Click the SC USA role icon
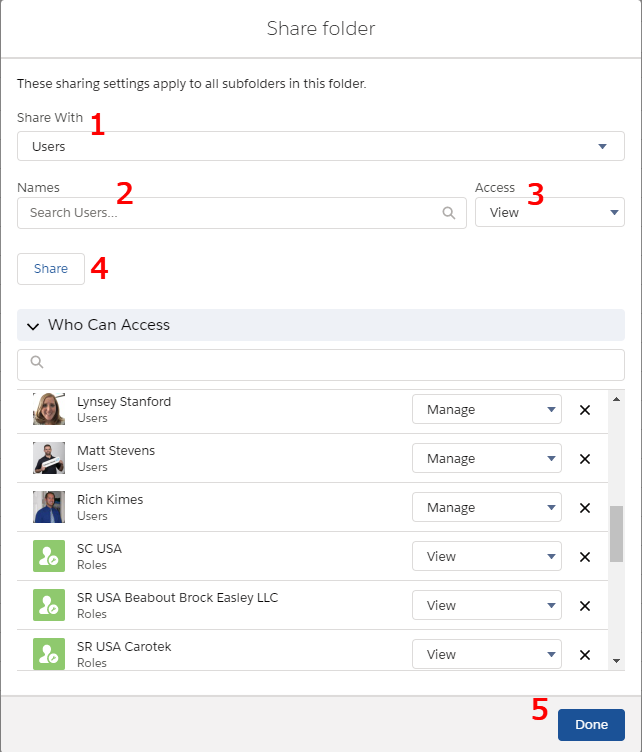642x752 pixels. [x=49, y=556]
